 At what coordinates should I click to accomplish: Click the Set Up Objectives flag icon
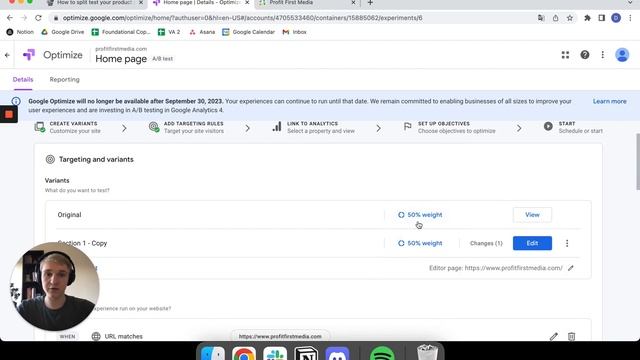pyautogui.click(x=407, y=127)
